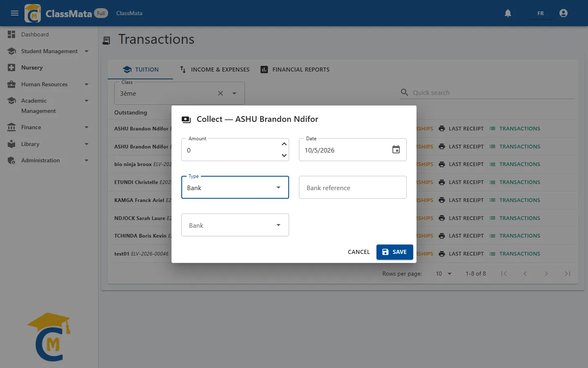588x368 pixels.
Task: Go to first page arrow
Action: [504, 274]
